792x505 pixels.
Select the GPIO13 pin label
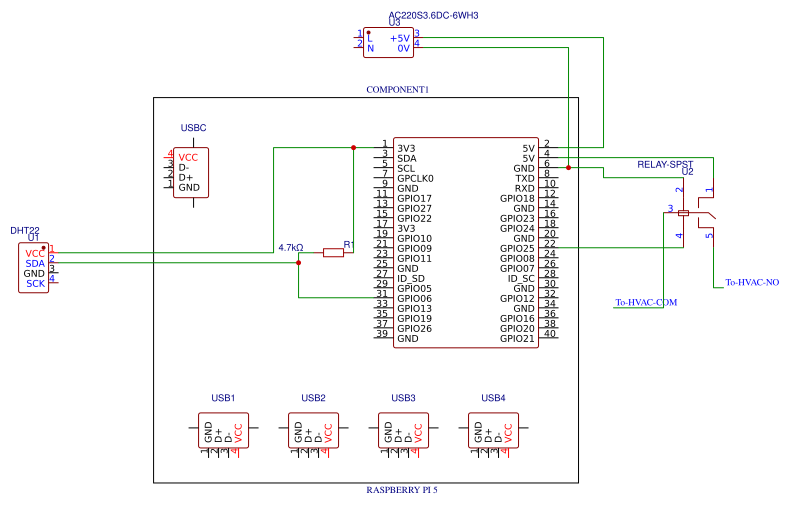pos(414,309)
